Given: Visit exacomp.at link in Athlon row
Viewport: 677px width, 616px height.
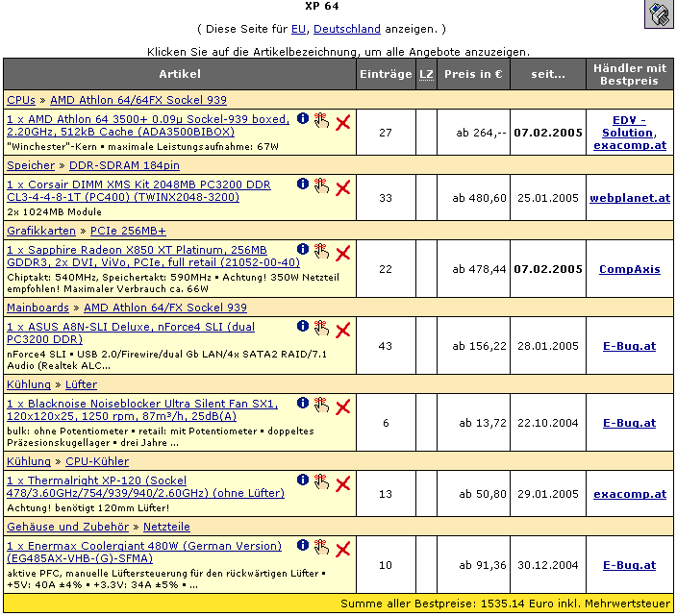Looking at the screenshot, I should (630, 145).
